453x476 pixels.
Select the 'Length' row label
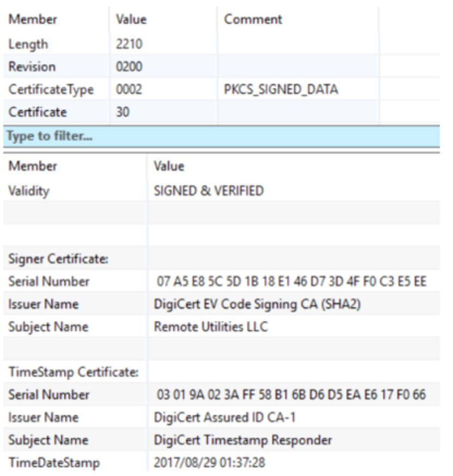pos(28,44)
